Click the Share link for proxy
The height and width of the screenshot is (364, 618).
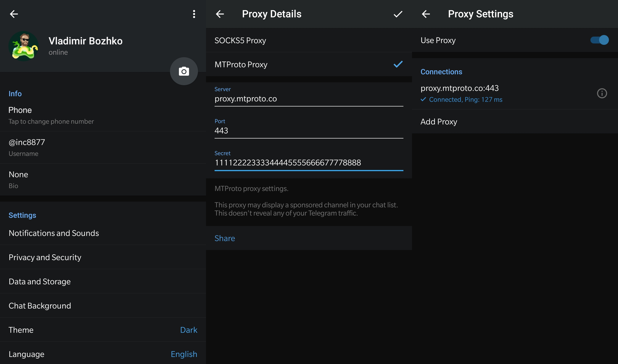point(225,237)
